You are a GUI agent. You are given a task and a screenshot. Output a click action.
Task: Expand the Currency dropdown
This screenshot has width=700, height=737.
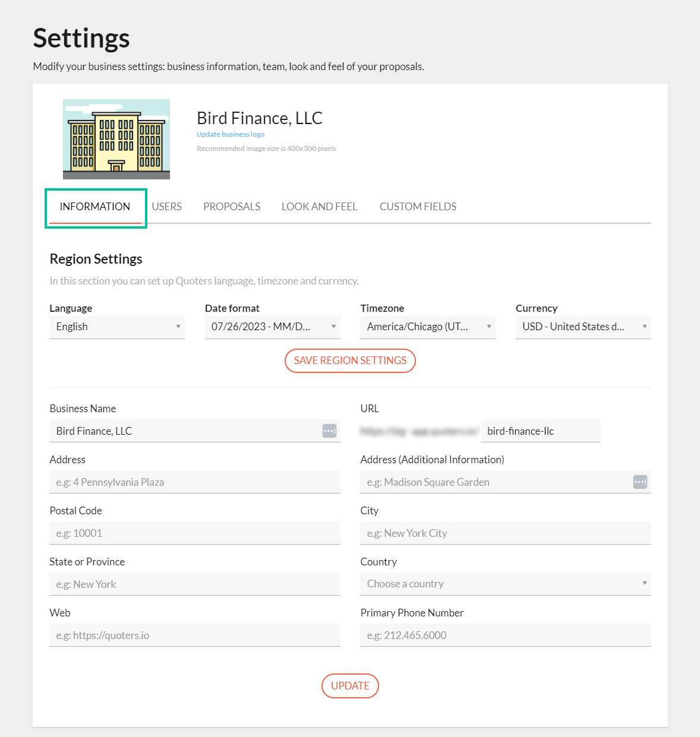584,327
